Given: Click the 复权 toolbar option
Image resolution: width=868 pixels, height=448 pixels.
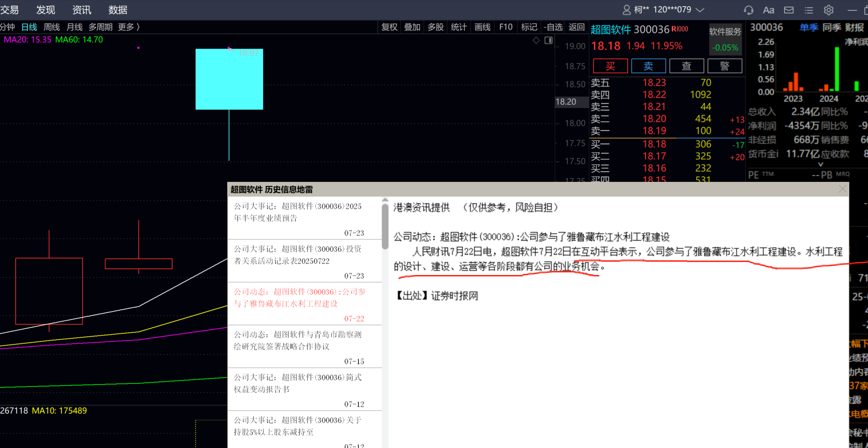Looking at the screenshot, I should click(x=389, y=27).
